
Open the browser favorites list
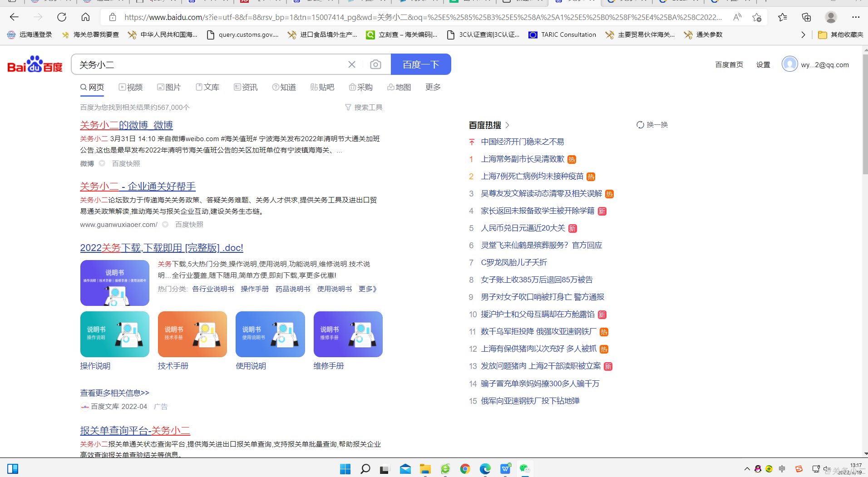pos(782,17)
